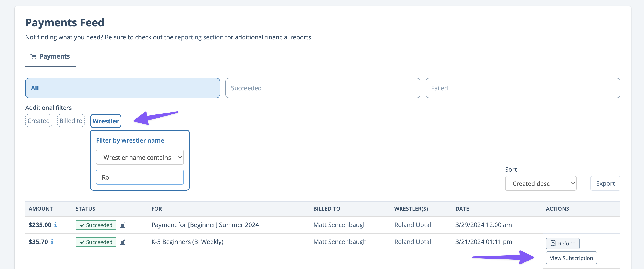Click the shopping cart icon in Payments tab
Screen dimensions: 644x269
(x=33, y=57)
